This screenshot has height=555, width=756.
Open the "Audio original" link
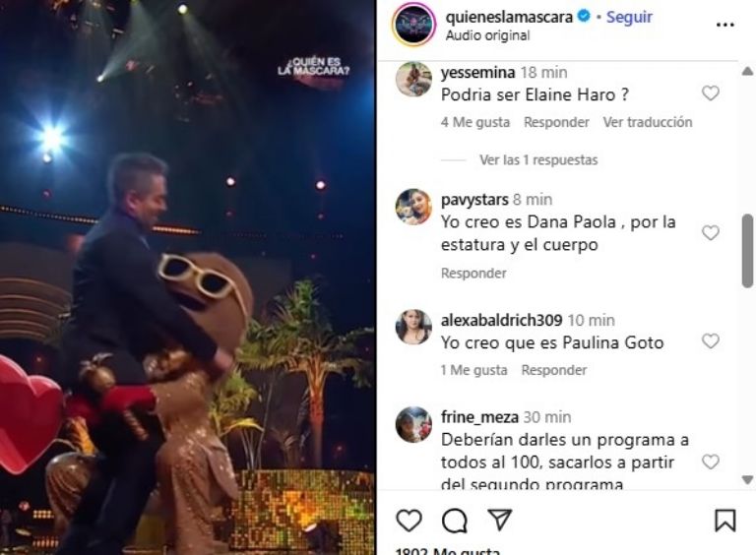click(487, 35)
